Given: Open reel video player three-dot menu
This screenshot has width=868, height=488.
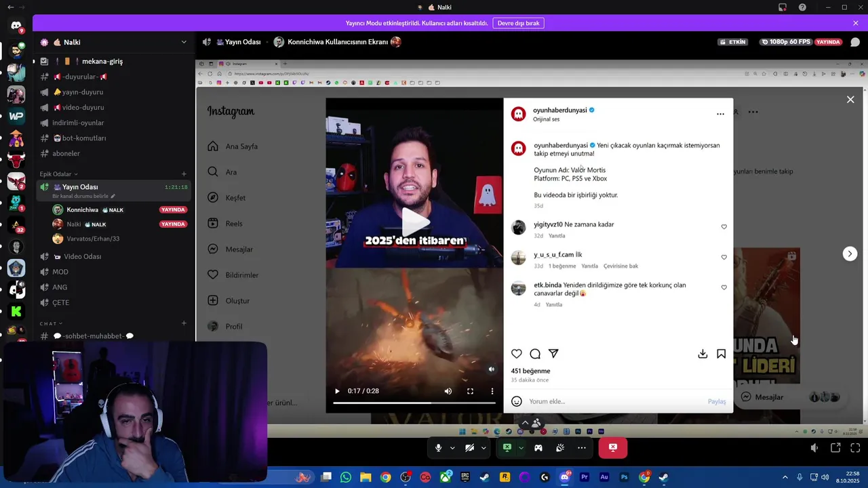Looking at the screenshot, I should click(492, 391).
